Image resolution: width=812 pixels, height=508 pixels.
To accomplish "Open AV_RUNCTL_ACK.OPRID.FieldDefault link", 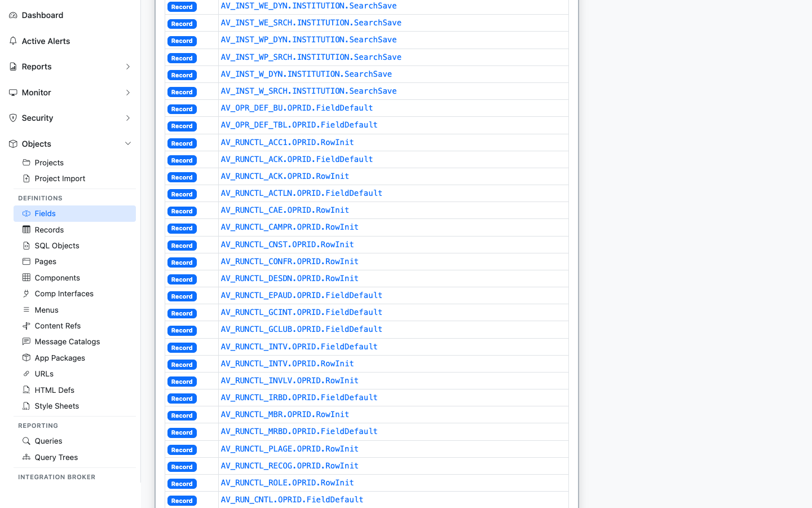I will click(297, 159).
